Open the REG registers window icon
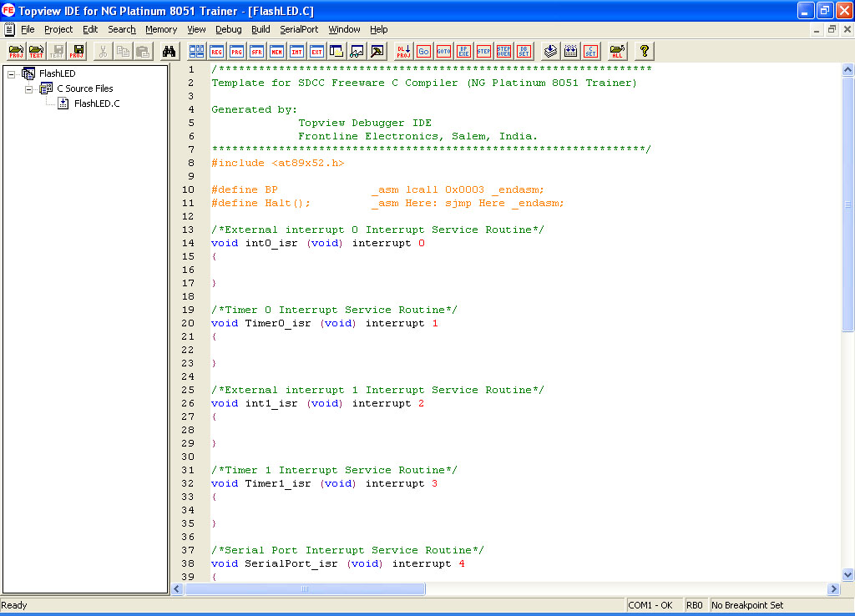 coord(217,51)
